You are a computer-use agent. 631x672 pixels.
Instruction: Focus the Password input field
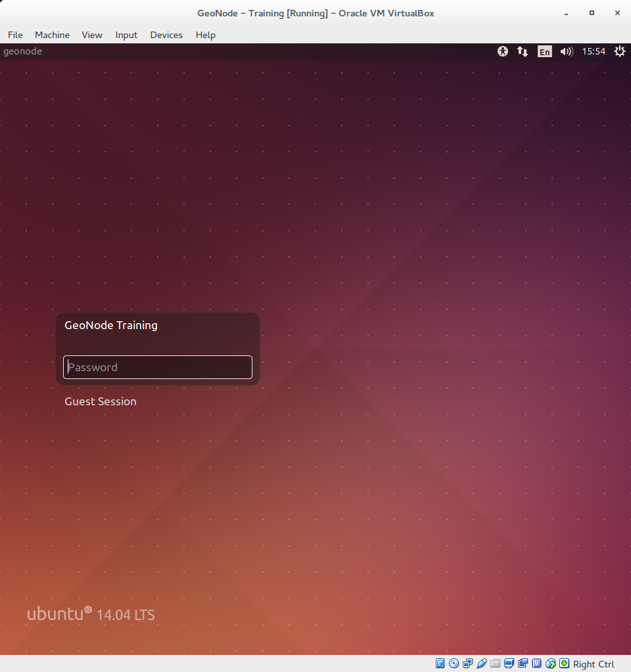(x=158, y=367)
